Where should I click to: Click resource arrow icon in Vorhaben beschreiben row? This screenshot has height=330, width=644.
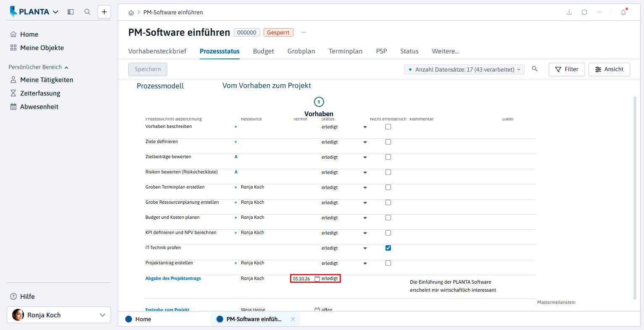(x=236, y=127)
